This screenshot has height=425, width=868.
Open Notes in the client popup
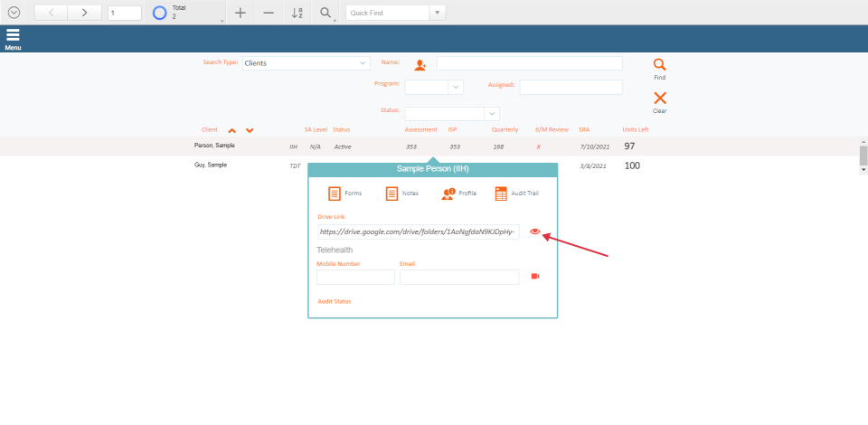392,194
